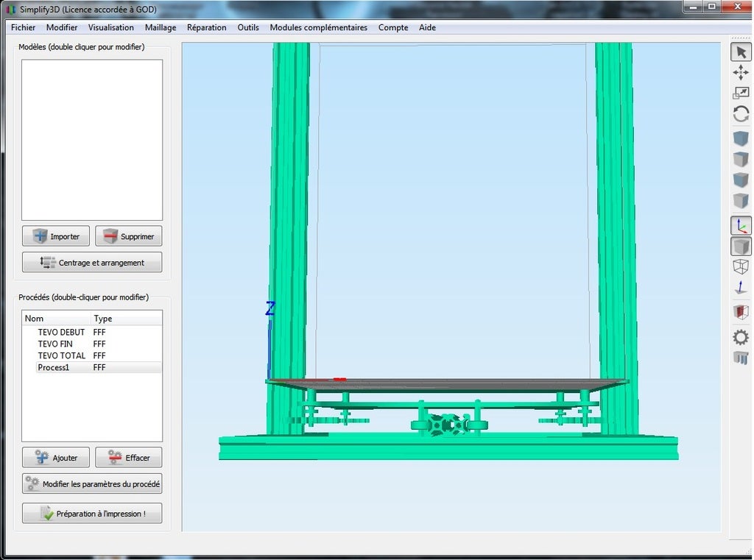Toggle solid model rendering
754x560 pixels.
coord(741,247)
